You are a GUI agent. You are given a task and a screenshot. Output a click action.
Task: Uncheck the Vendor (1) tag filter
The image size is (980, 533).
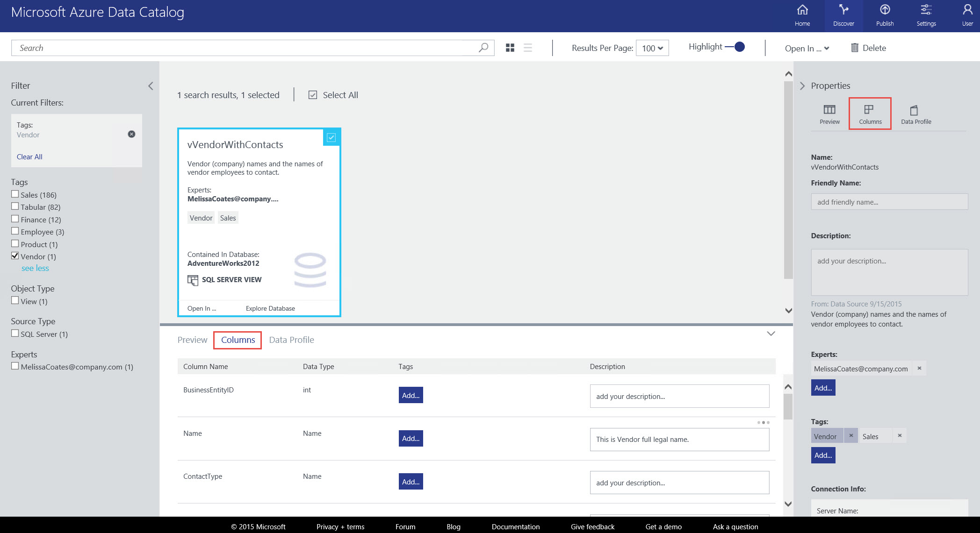15,256
